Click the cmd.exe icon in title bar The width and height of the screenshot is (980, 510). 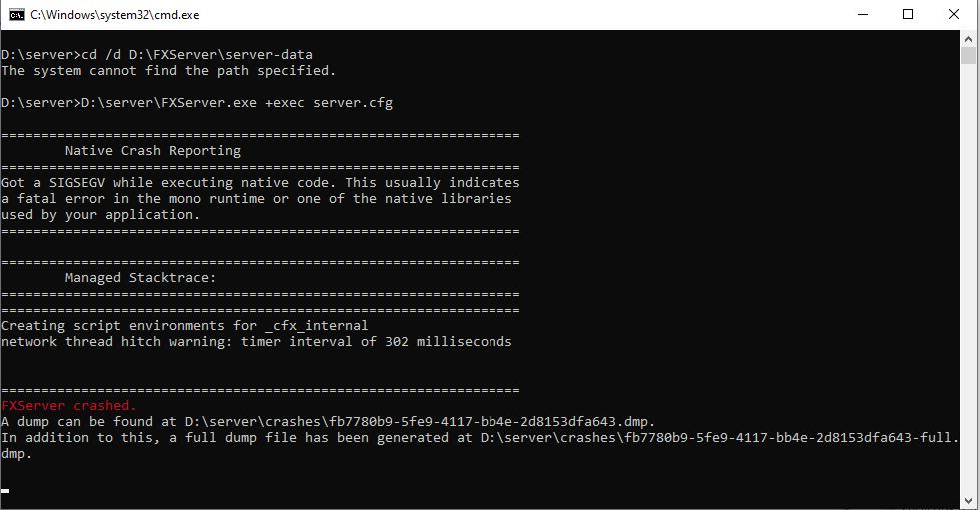click(16, 14)
